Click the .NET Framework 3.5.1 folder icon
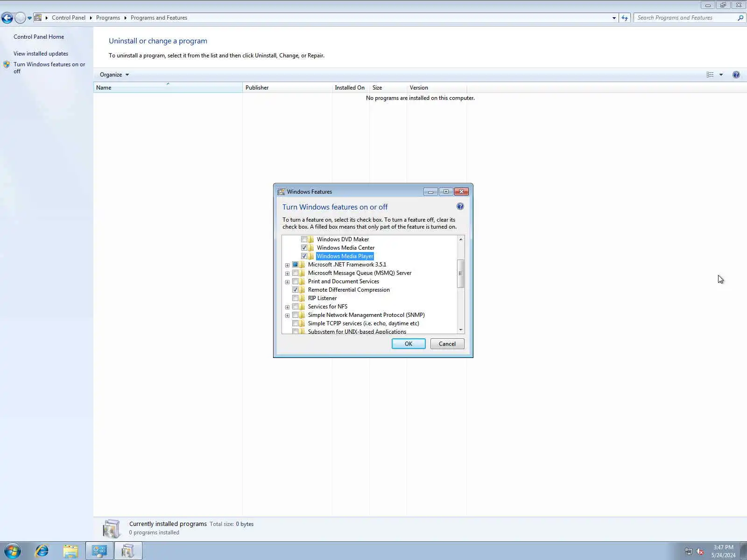This screenshot has width=747, height=560. pos(303,265)
